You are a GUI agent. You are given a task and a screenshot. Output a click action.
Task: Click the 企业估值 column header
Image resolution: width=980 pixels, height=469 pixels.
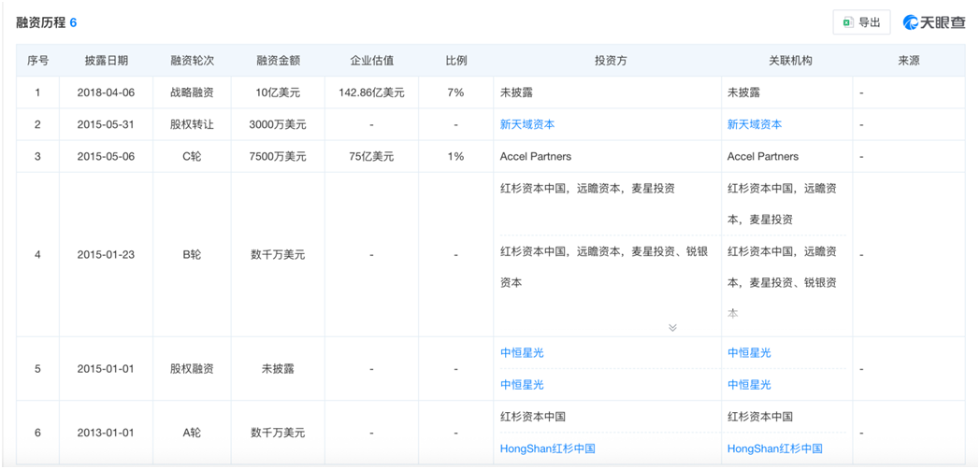[x=371, y=61]
